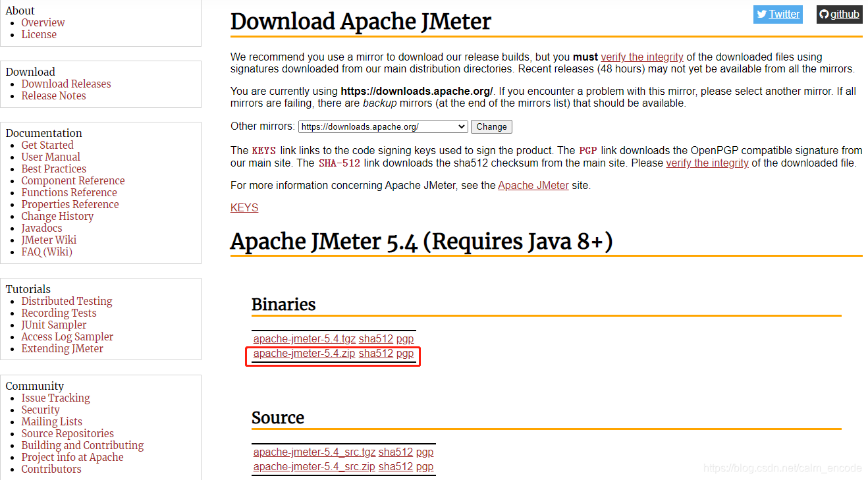Click the Binaries section heading
Image resolution: width=868 pixels, height=480 pixels.
point(284,305)
